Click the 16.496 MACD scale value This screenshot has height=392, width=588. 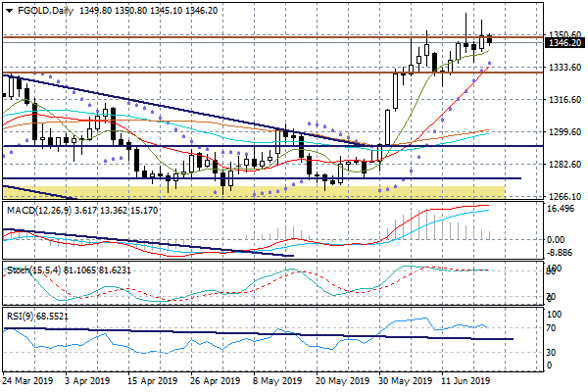(x=561, y=208)
